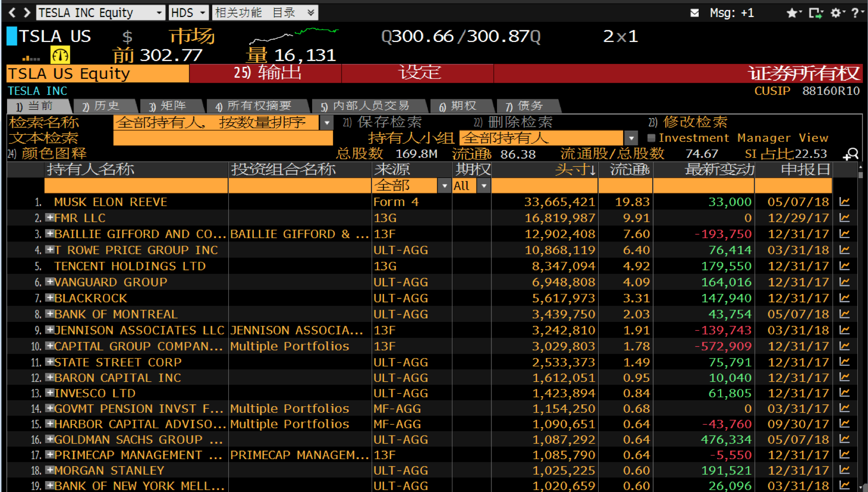The image size is (868, 492).
Task: Open the 颜色图释 color legend
Action: coord(47,154)
